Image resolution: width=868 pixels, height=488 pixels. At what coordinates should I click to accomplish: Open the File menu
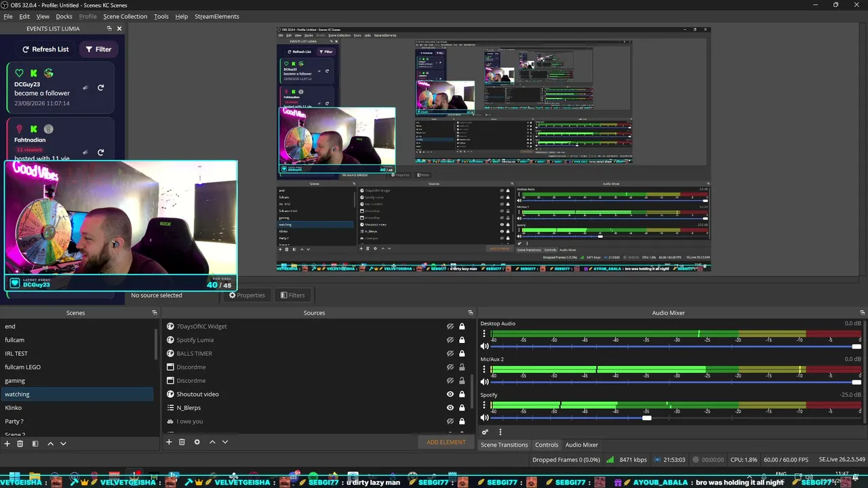coord(8,16)
